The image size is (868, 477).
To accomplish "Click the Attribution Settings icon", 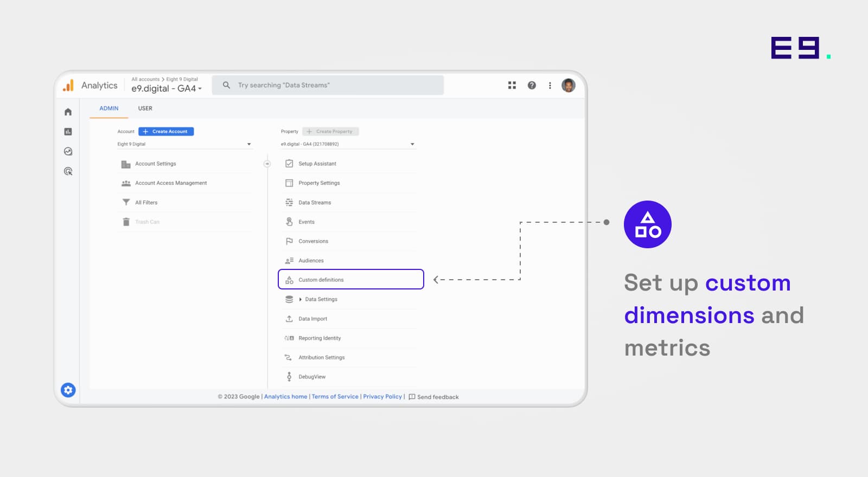I will [288, 358].
